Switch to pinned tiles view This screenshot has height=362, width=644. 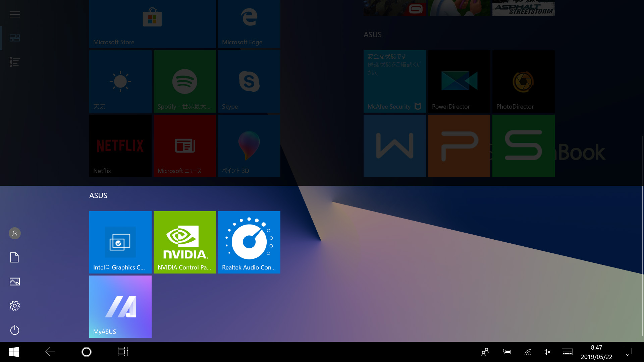(x=15, y=38)
